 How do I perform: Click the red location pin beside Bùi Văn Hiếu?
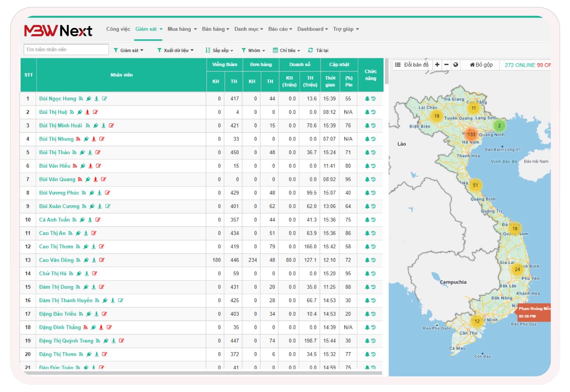coord(90,166)
